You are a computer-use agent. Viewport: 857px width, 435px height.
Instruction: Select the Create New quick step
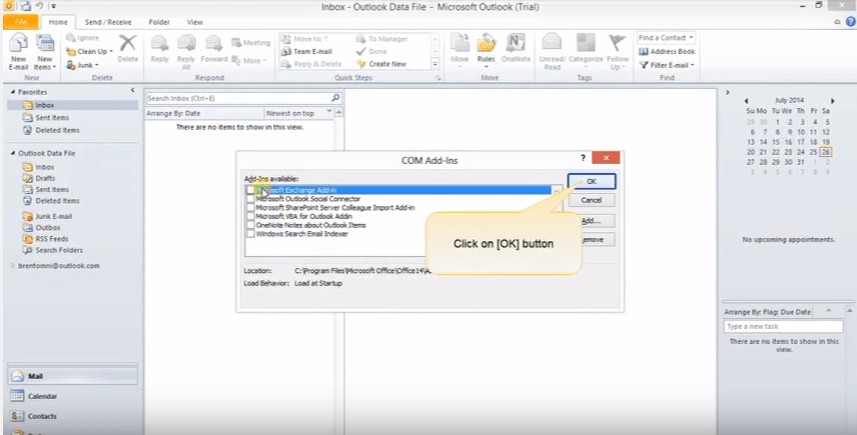pos(382,64)
